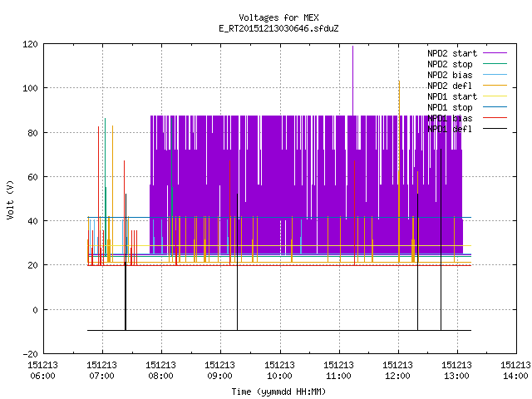
Task: Select the 'NPD1 start' legend label
Action: pyautogui.click(x=452, y=96)
